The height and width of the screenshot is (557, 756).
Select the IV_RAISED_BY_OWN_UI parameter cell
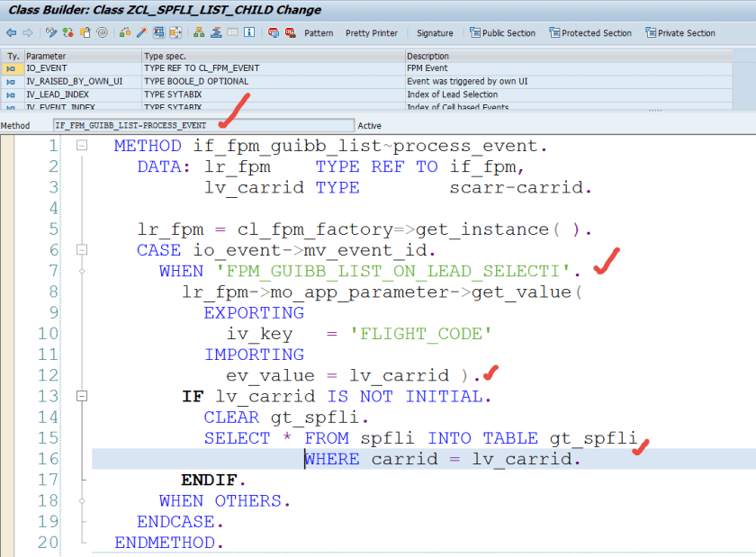83,82
